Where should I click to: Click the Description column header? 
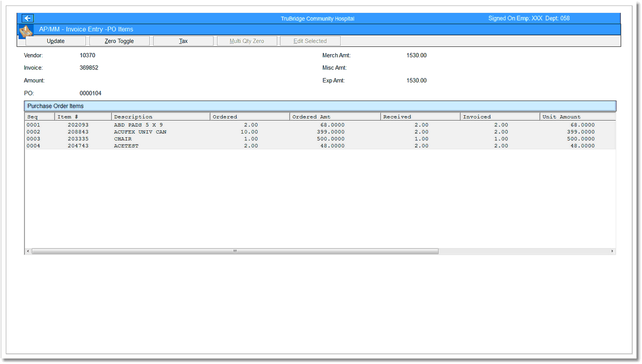click(161, 117)
